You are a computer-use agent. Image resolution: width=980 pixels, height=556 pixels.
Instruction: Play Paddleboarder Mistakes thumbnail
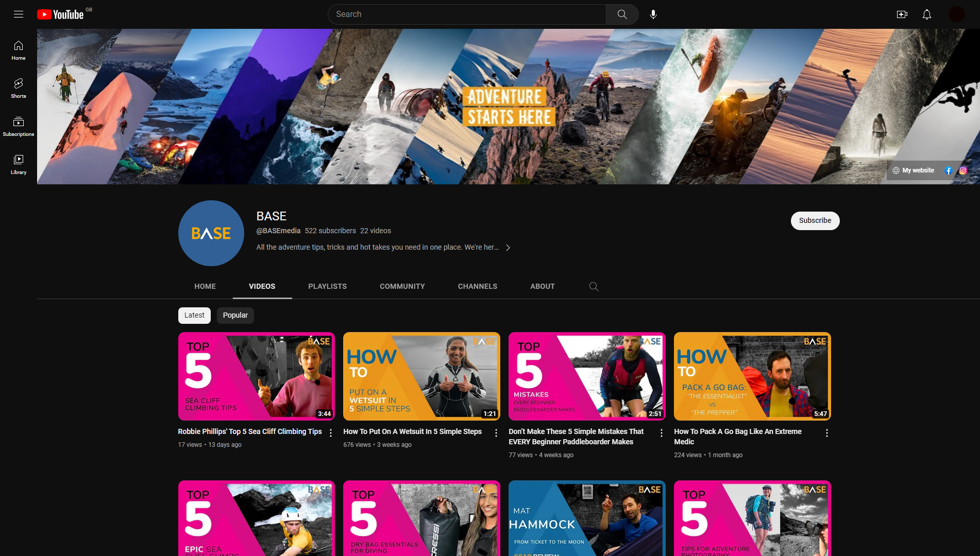(x=587, y=376)
